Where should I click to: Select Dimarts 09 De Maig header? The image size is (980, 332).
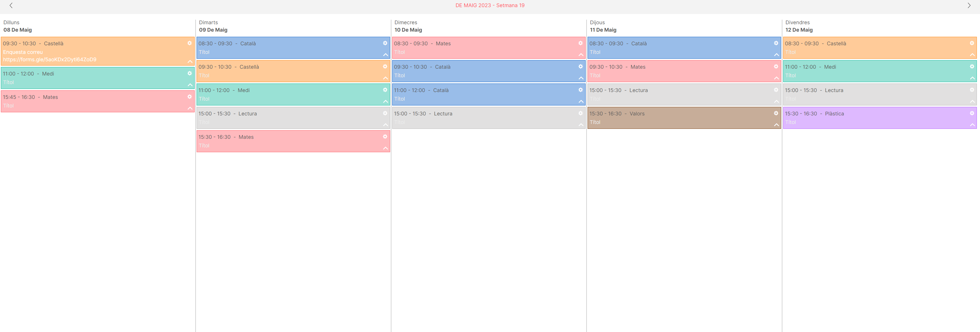pyautogui.click(x=213, y=26)
